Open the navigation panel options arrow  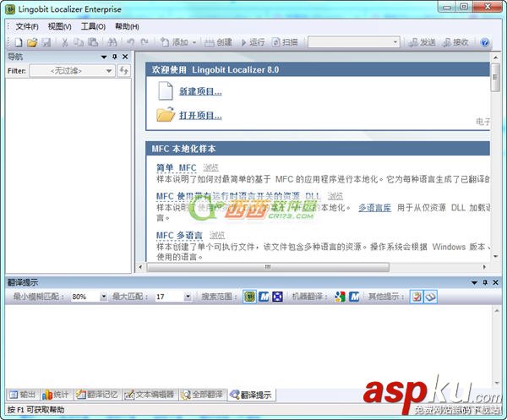(104, 57)
